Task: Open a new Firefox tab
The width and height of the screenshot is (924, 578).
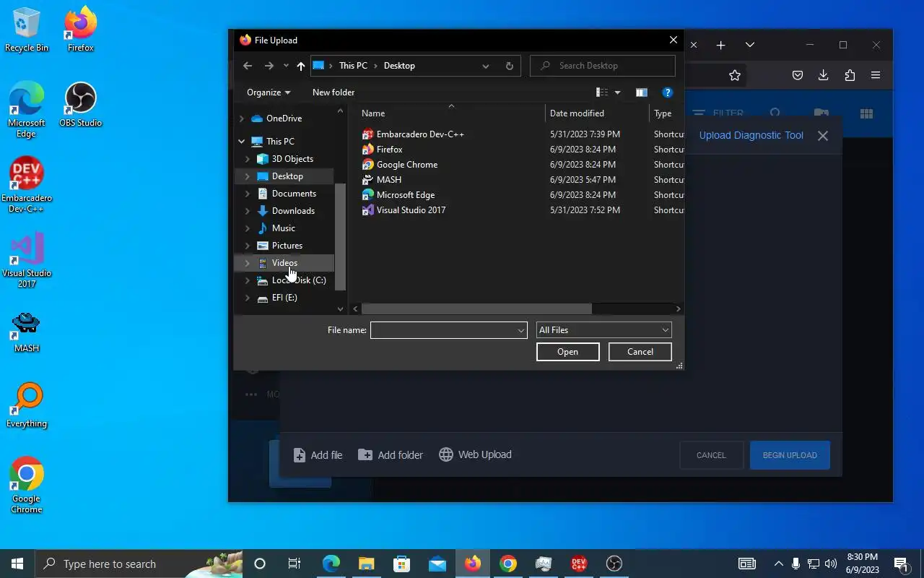Action: [x=720, y=45]
